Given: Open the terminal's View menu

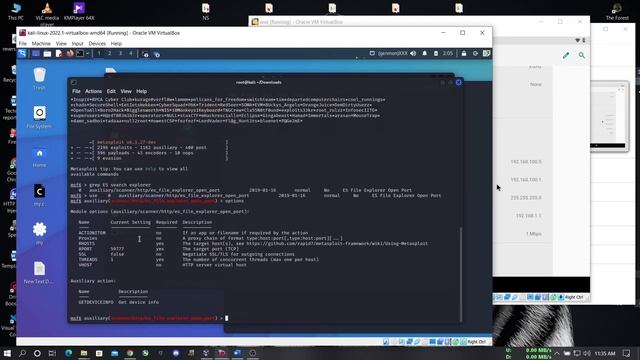Looking at the screenshot, I should pyautogui.click(x=126, y=91).
